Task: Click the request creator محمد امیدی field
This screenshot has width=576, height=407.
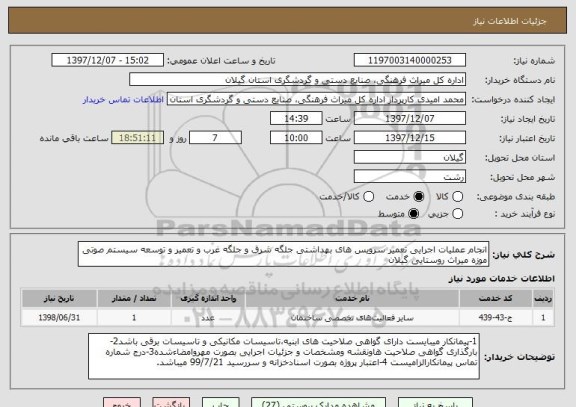Action: click(316, 100)
